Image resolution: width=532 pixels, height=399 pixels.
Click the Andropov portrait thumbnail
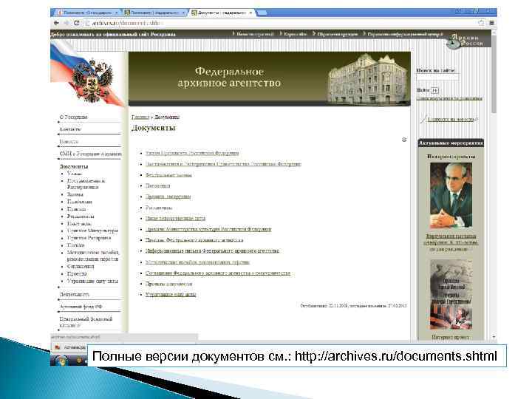[x=451, y=195]
